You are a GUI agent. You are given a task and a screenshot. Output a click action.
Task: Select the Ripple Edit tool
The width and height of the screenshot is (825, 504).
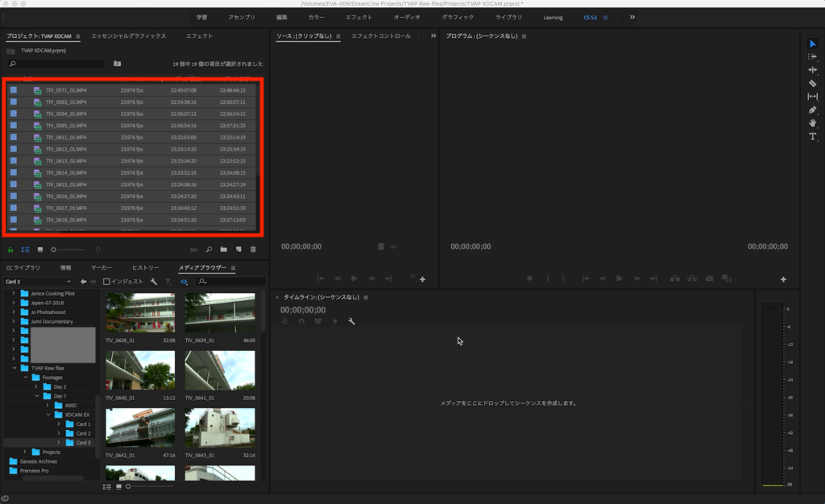[812, 70]
